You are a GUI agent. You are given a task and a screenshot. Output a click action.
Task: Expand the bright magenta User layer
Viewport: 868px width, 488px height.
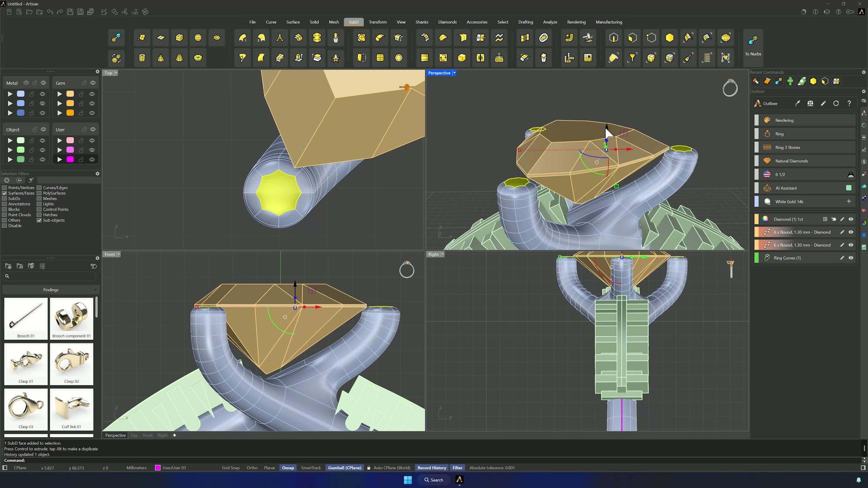point(59,159)
